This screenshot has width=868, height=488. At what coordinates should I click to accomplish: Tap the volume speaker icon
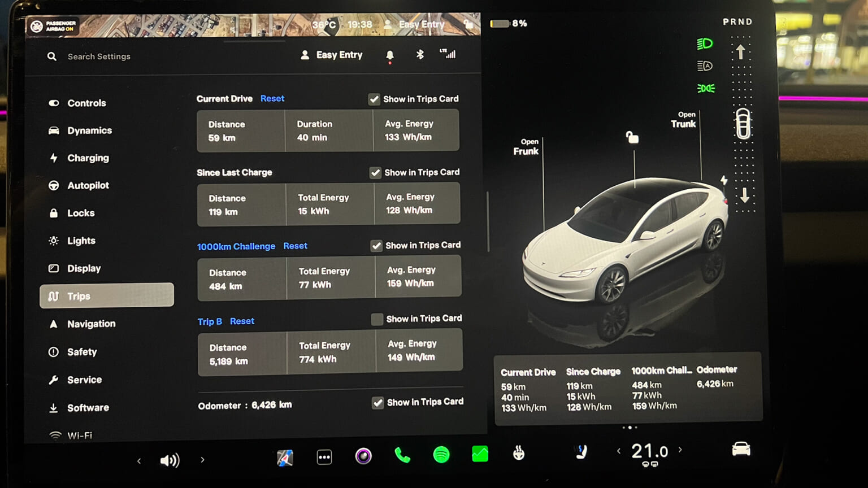pyautogui.click(x=170, y=460)
